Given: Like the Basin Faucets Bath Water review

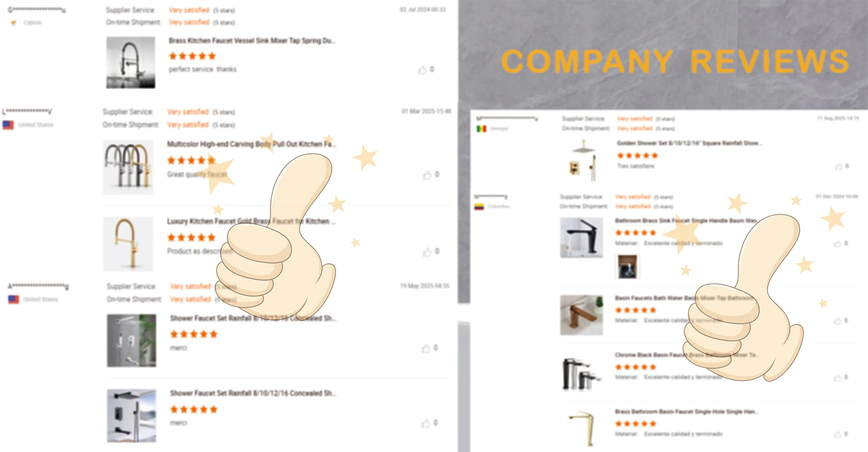Looking at the screenshot, I should click(x=838, y=321).
